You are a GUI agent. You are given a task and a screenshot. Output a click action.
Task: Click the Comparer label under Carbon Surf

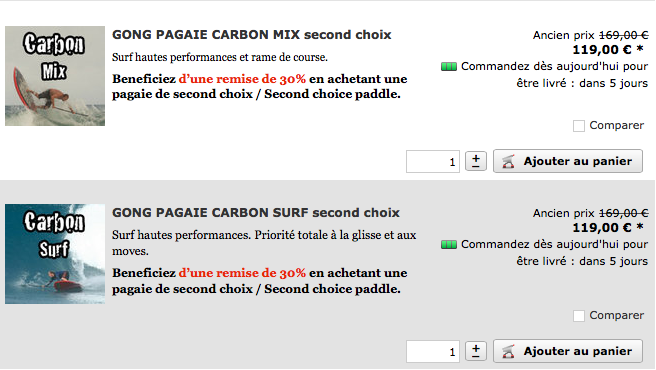pos(616,315)
